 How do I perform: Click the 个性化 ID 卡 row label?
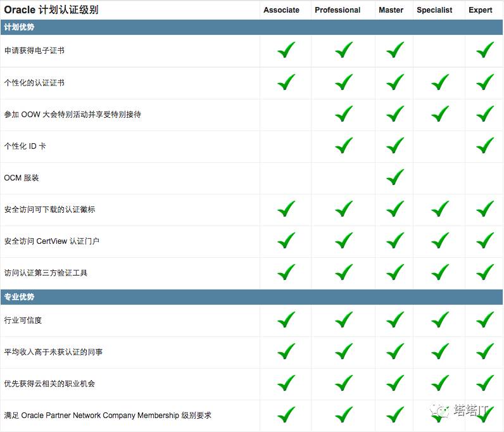[x=25, y=146]
